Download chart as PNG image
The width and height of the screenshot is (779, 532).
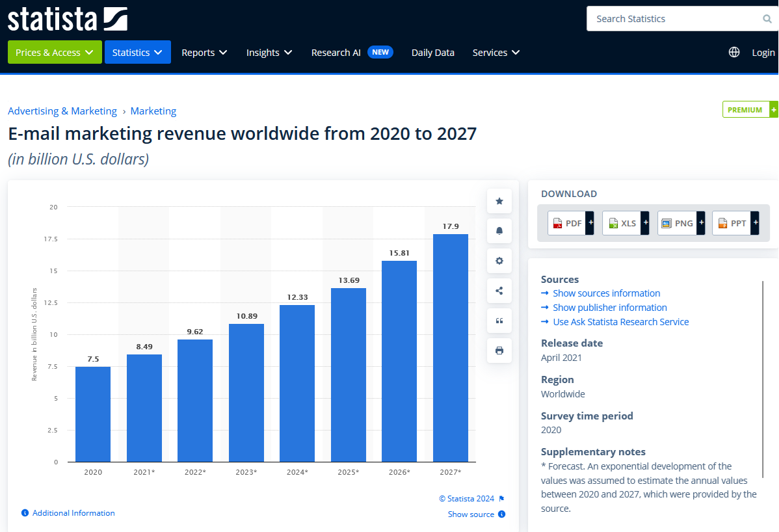pos(677,223)
